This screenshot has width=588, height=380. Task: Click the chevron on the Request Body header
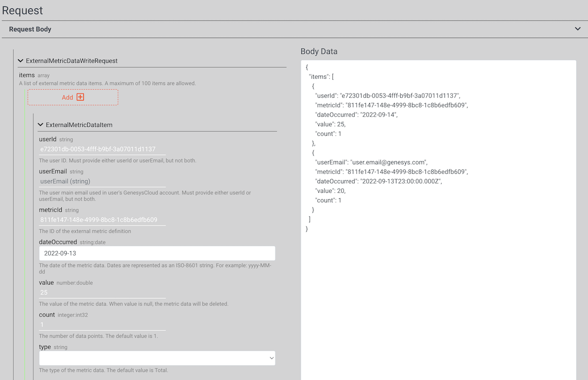point(577,29)
